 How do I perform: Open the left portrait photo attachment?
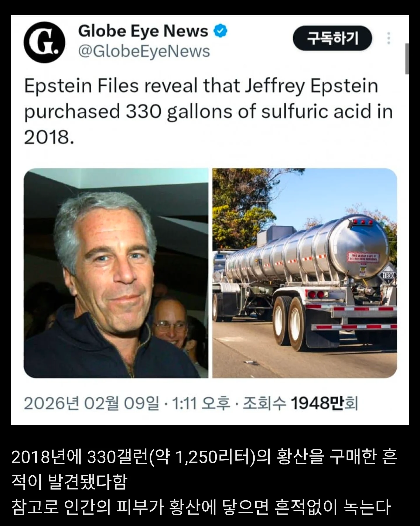click(x=116, y=273)
